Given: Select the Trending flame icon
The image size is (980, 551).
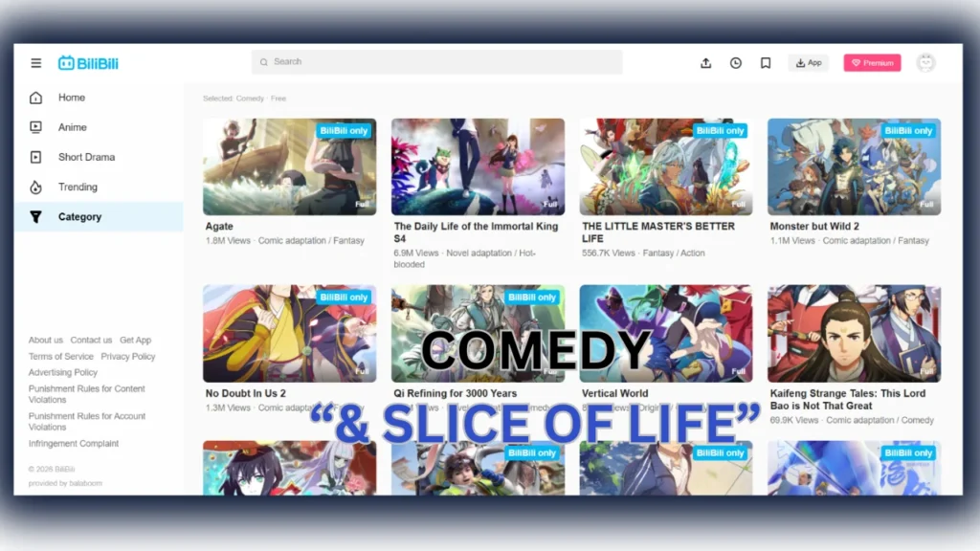Looking at the screenshot, I should (x=39, y=187).
